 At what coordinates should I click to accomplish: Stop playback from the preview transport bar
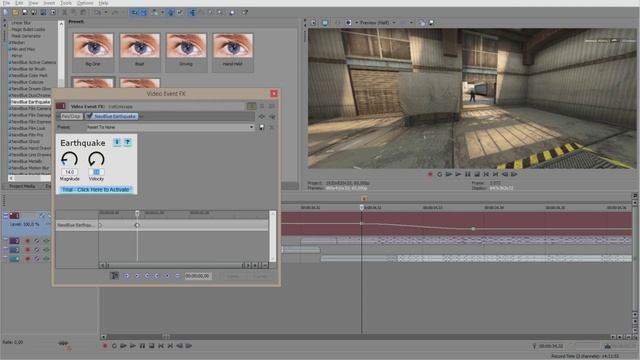tap(477, 174)
